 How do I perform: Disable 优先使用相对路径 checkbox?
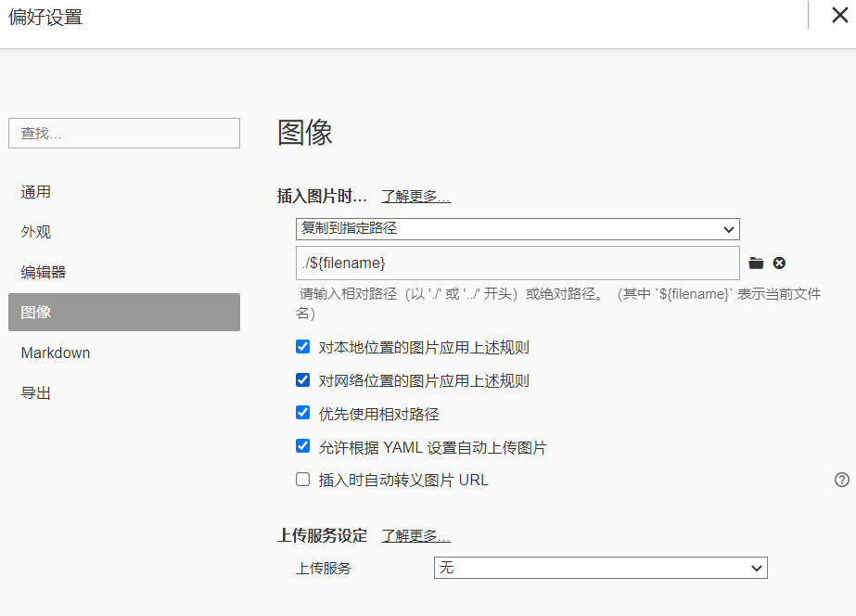[x=302, y=413]
